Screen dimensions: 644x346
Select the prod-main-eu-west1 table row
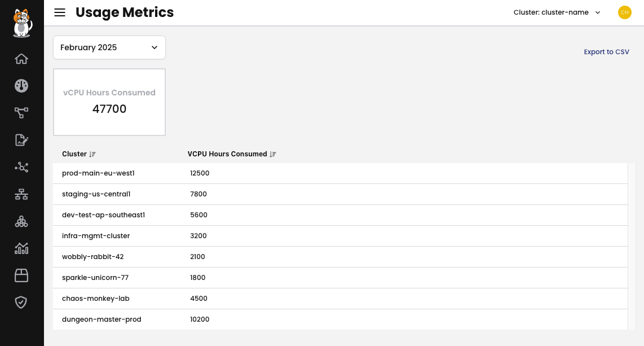(x=226, y=173)
